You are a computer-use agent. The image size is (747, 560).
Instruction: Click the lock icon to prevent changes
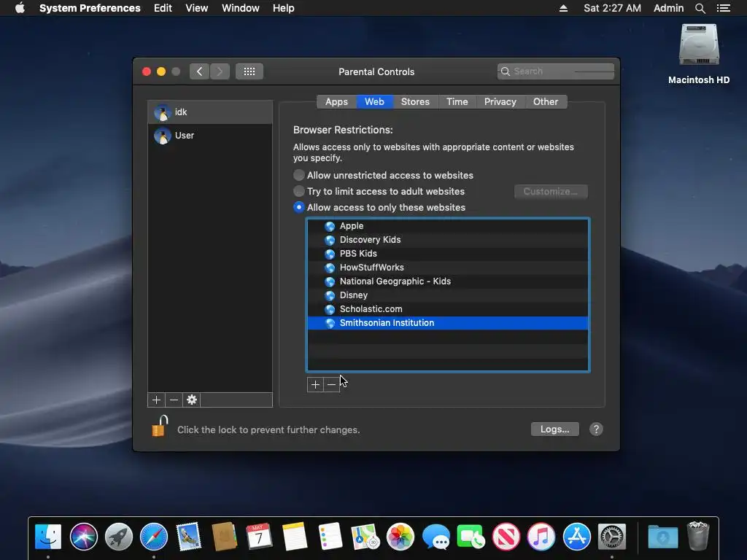[160, 426]
